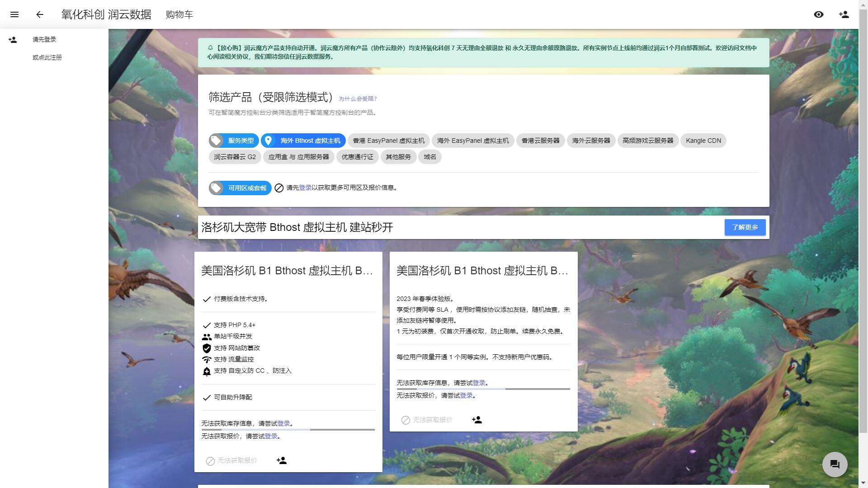Select 海外 EasyPanel 虚拟主机 filter chip

(473, 141)
